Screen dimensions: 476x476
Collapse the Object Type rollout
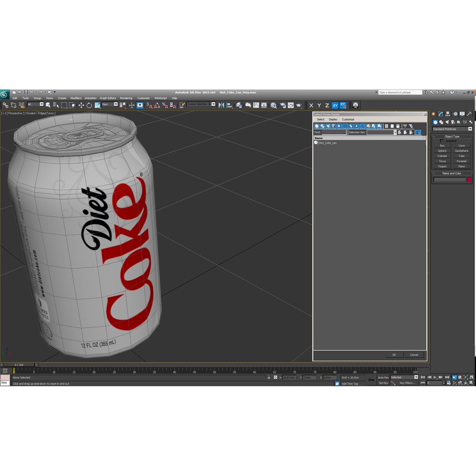coord(452,136)
